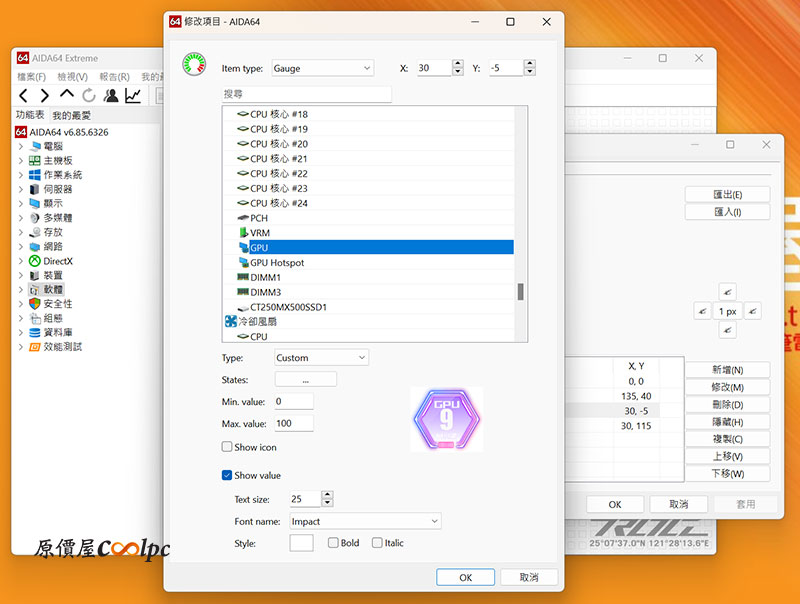The image size is (800, 604).
Task: Click the 複製(C) button
Action: click(728, 439)
